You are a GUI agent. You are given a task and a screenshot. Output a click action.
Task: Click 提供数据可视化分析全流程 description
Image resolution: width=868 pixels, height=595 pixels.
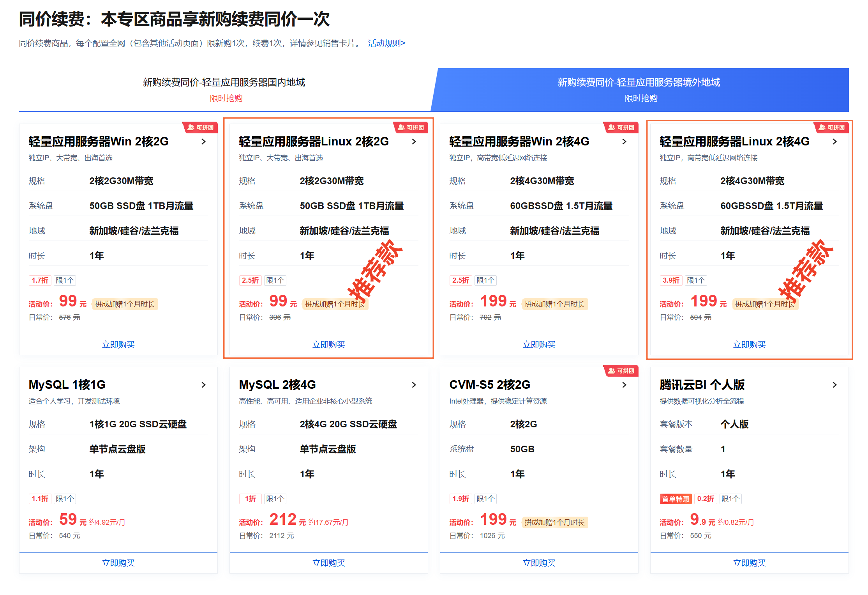click(702, 401)
